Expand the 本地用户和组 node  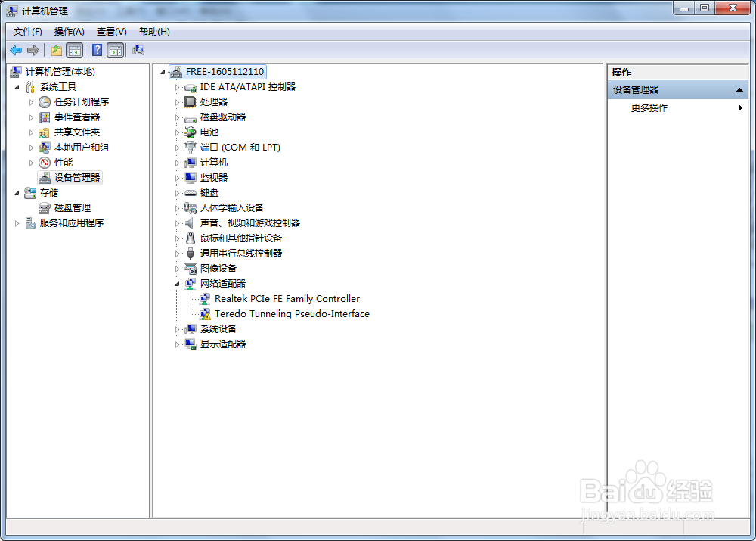[31, 148]
